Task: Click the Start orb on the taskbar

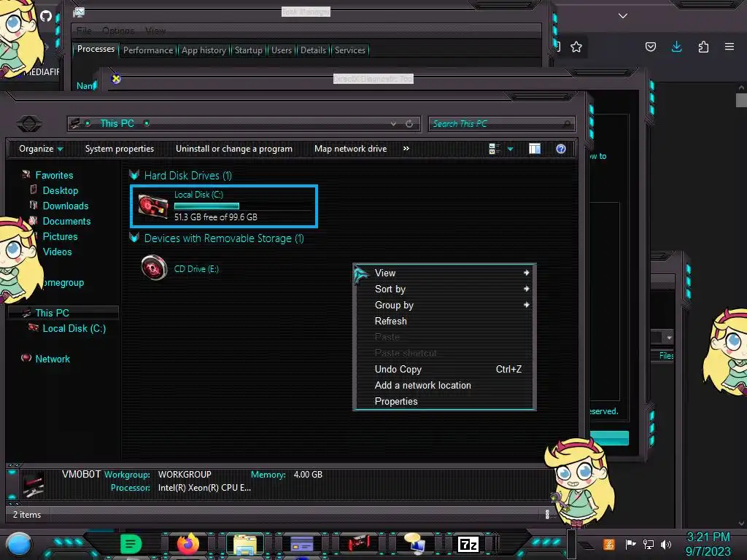Action: [19, 545]
